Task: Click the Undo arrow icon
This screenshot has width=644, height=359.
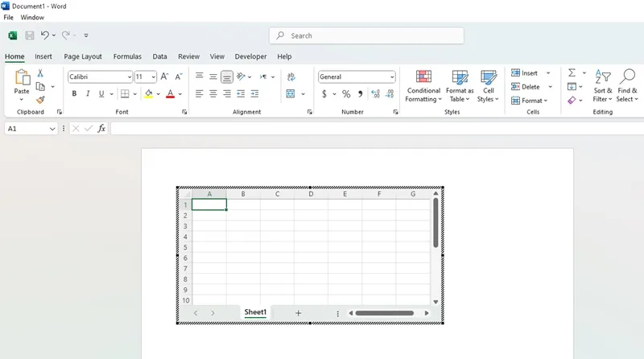Action: pos(45,35)
